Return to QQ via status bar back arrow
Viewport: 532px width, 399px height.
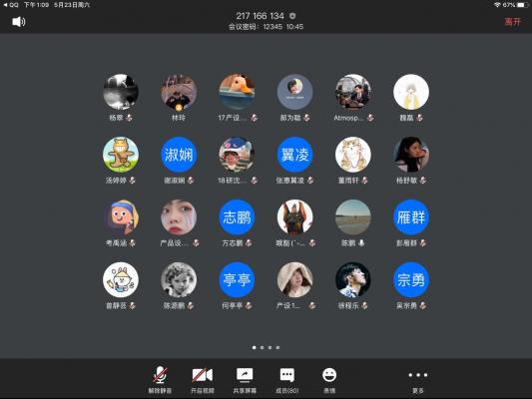pos(10,5)
